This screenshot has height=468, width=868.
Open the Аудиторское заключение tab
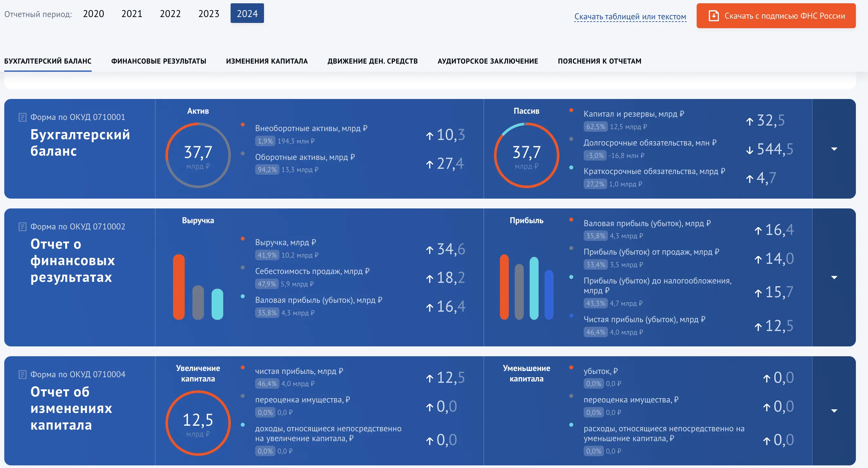[x=488, y=61]
